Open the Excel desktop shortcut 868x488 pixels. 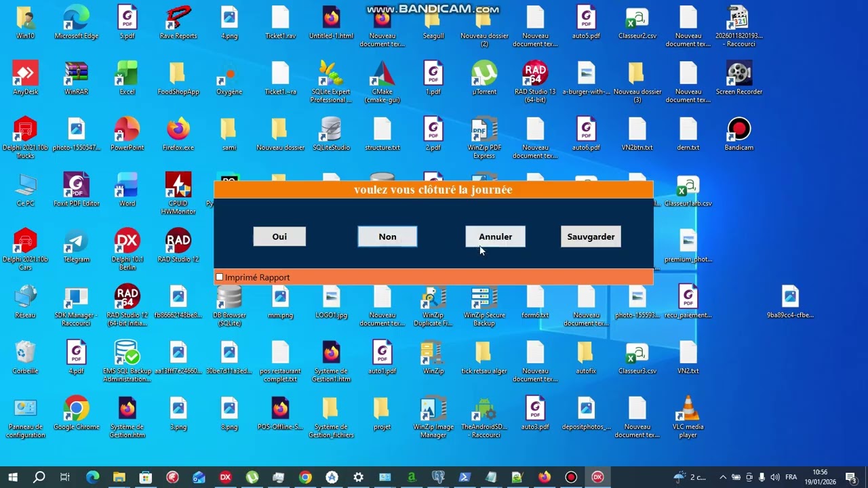pos(127,78)
